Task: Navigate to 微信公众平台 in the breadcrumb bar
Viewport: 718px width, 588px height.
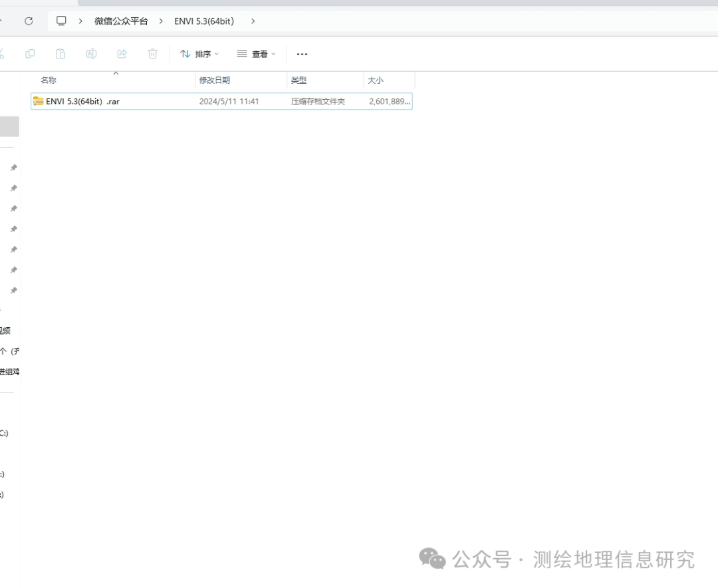Action: 122,21
